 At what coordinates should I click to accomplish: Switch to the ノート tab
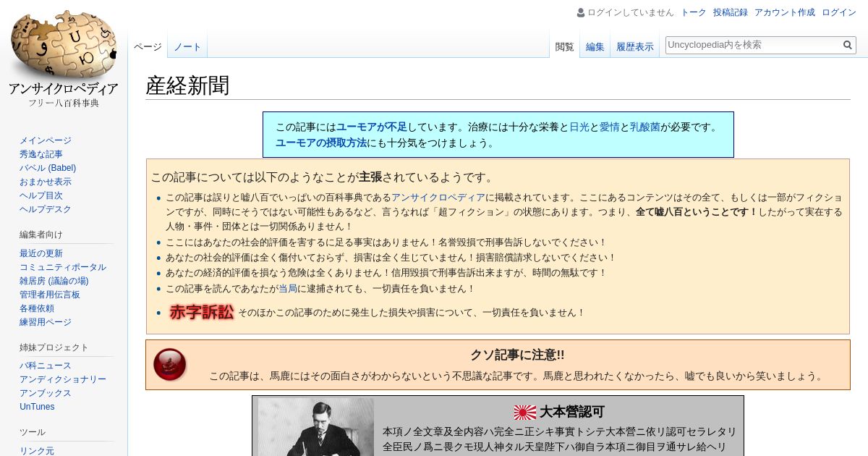(187, 46)
